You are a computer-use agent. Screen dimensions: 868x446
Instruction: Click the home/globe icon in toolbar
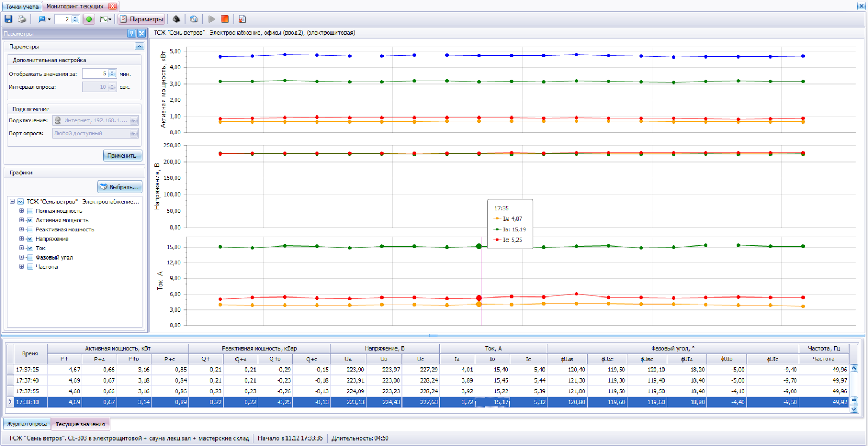194,19
